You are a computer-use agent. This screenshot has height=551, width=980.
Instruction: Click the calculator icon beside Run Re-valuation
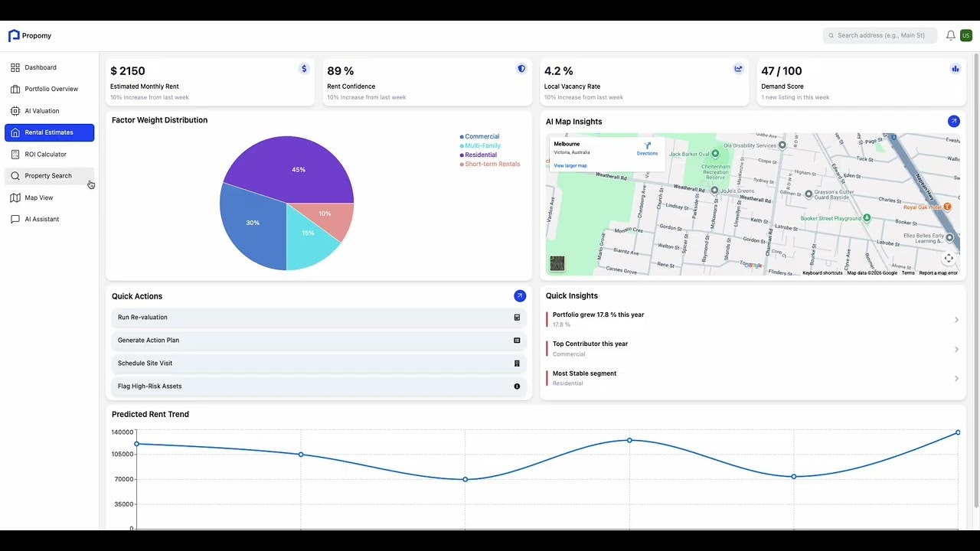517,318
